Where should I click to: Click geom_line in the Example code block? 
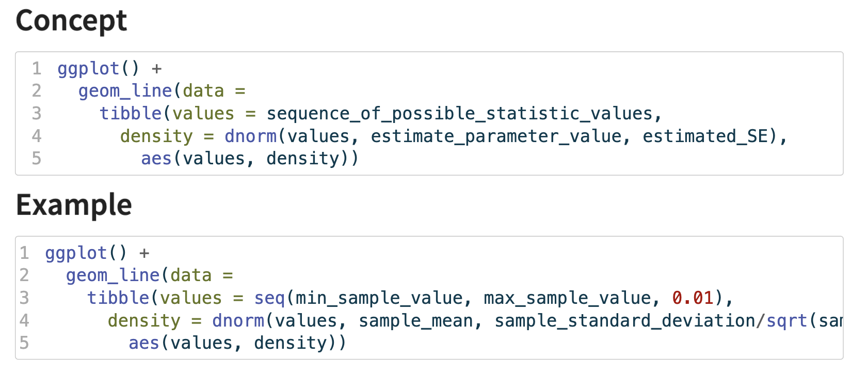tap(112, 275)
